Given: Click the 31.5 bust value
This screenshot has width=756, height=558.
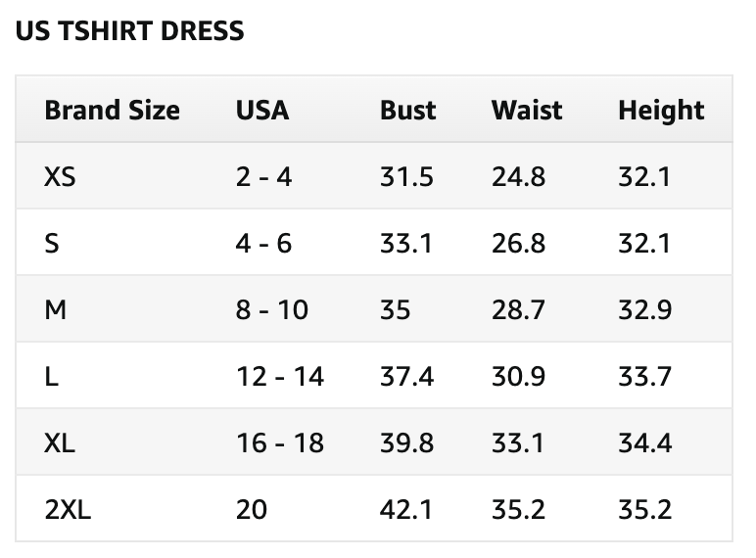Looking at the screenshot, I should [406, 176].
